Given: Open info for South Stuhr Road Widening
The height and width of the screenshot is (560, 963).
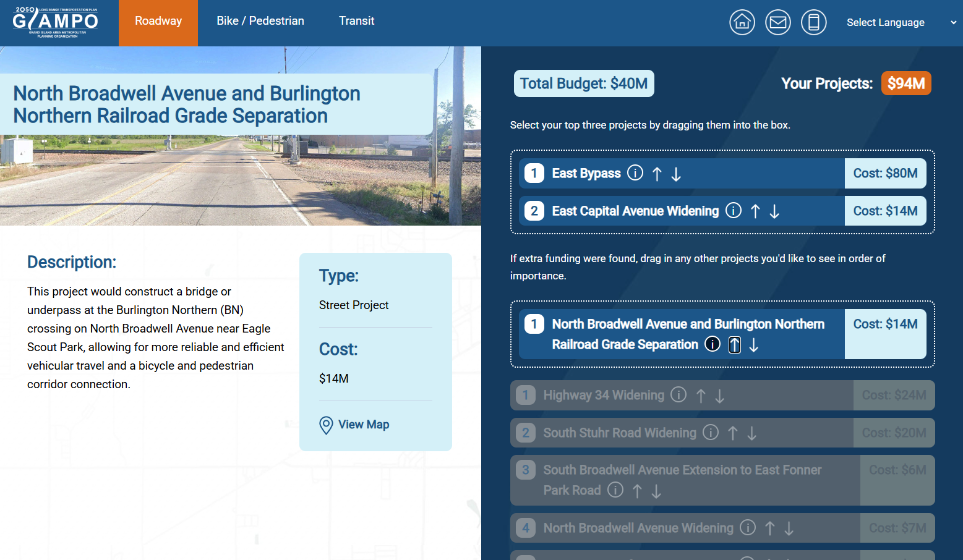Looking at the screenshot, I should [711, 433].
